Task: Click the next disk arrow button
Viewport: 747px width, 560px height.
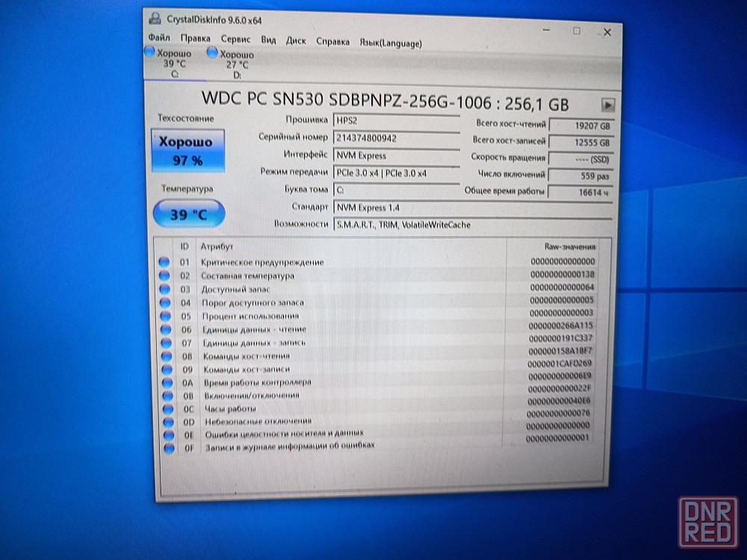Action: click(607, 105)
